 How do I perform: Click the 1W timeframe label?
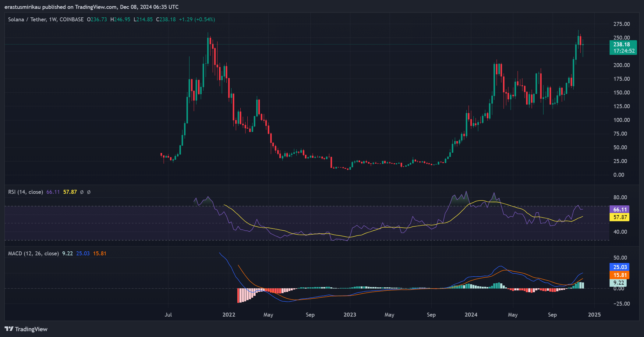53,20
